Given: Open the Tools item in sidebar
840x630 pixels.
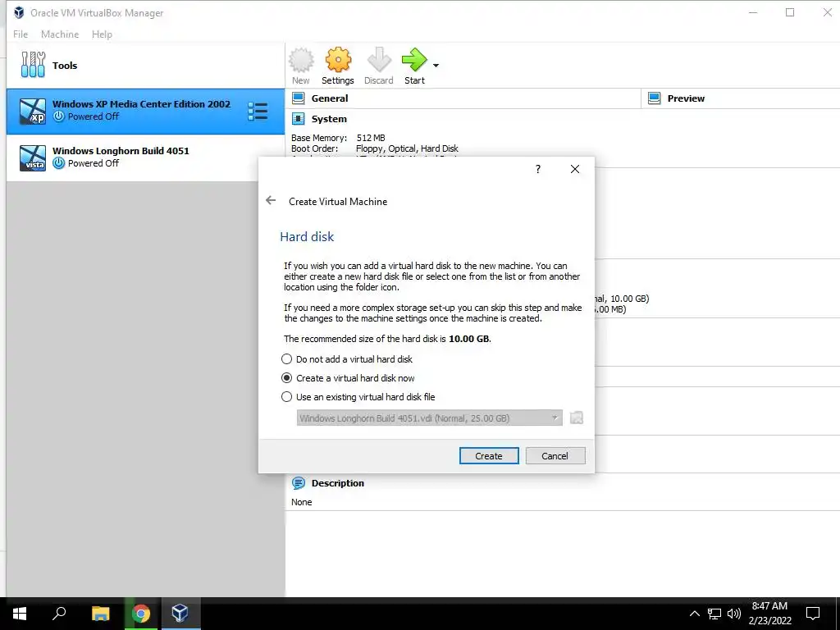Looking at the screenshot, I should pyautogui.click(x=146, y=66).
